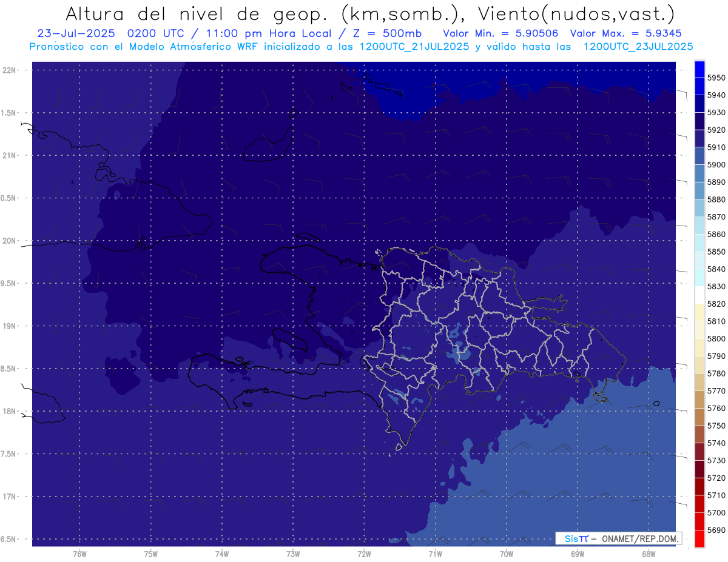Click the valid-until time '1200UTC_23JUL2025'
Screen dimensions: 728x562
pos(638,46)
